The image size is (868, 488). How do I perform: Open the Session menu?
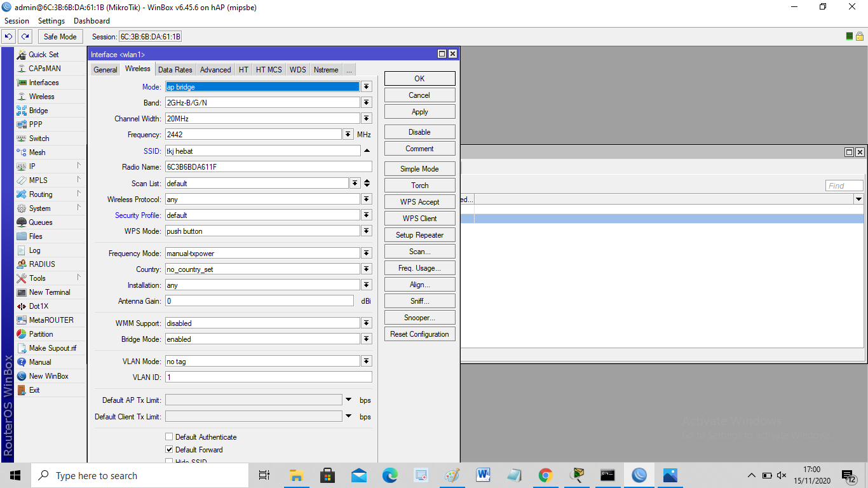[17, 21]
